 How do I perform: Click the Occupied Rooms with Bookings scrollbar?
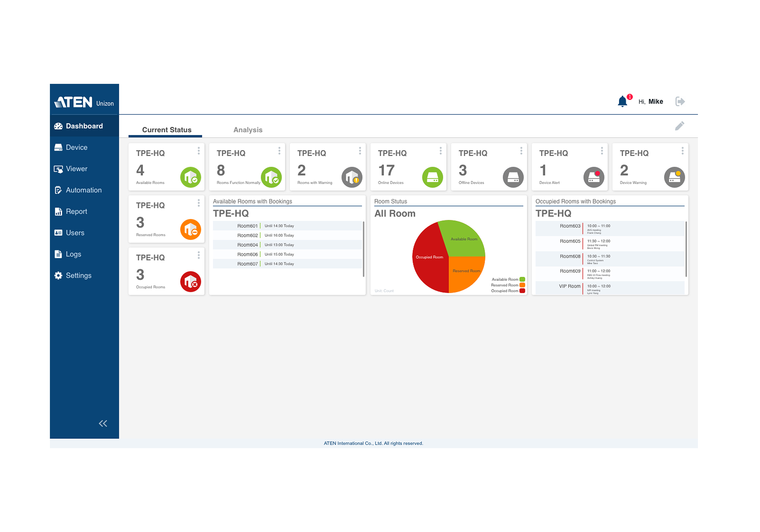click(x=686, y=249)
